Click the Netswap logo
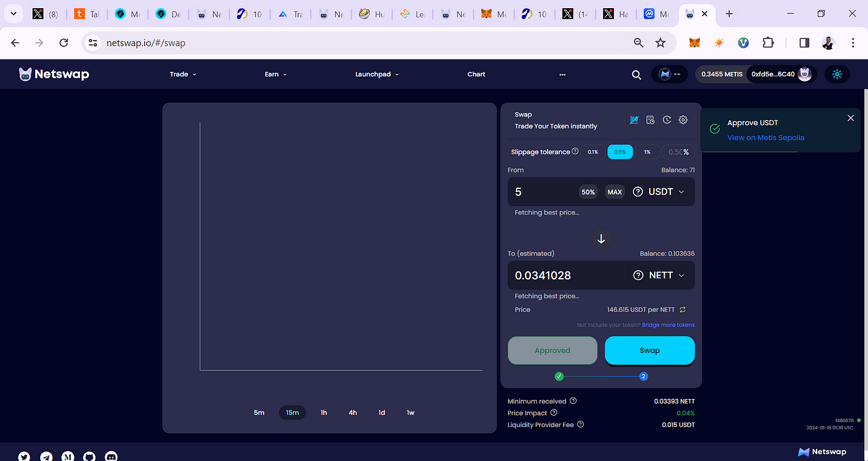The height and width of the screenshot is (461, 868). 54,74
